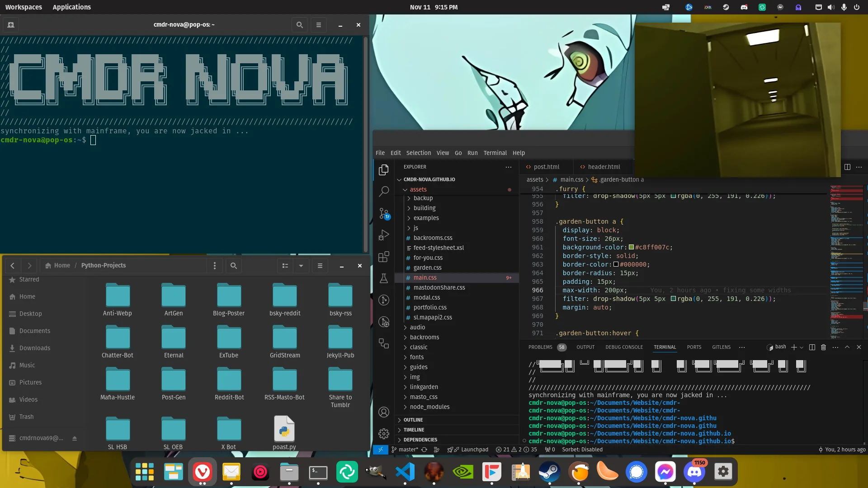
Task: Open the Applications menu in top bar
Action: [71, 7]
